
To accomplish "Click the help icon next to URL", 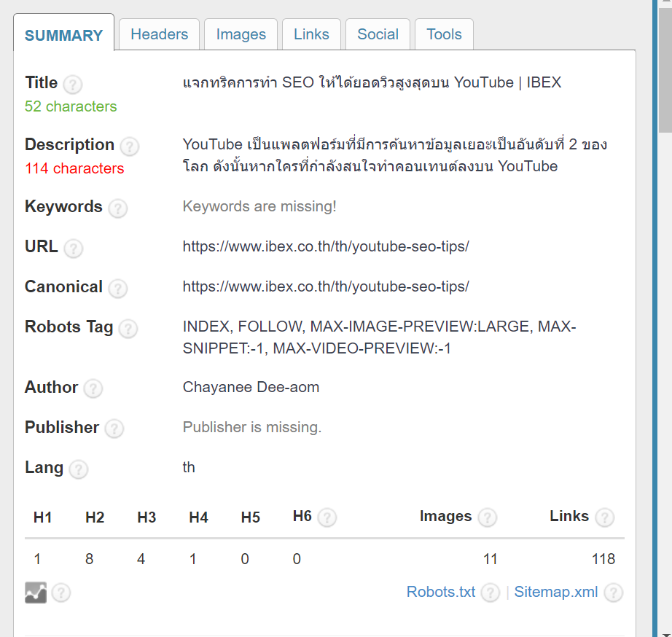I will [x=74, y=249].
